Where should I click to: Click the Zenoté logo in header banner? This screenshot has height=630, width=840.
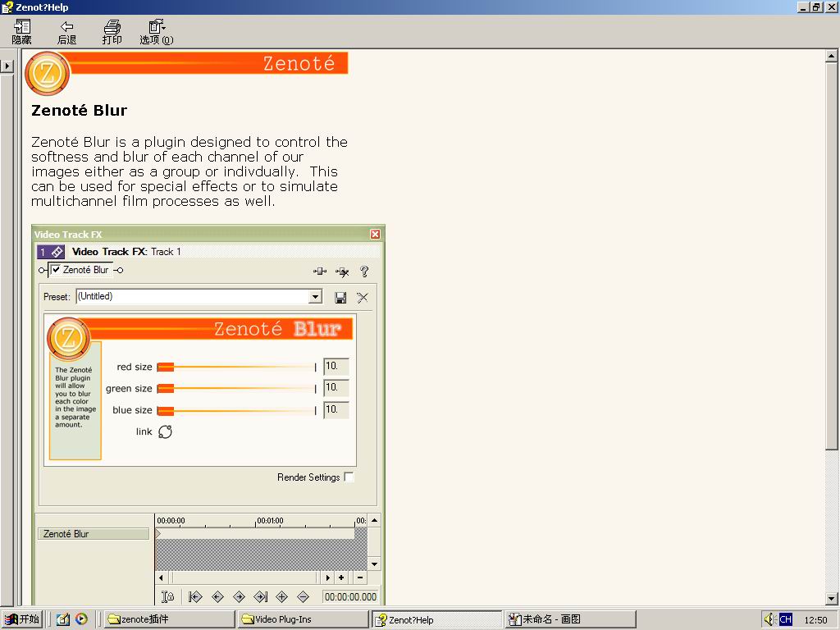point(47,73)
